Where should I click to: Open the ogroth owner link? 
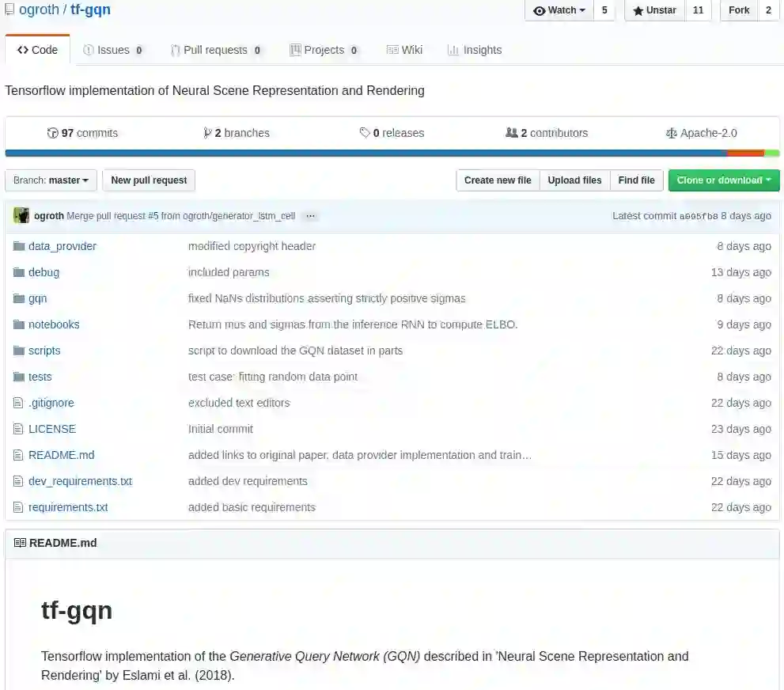click(x=39, y=9)
